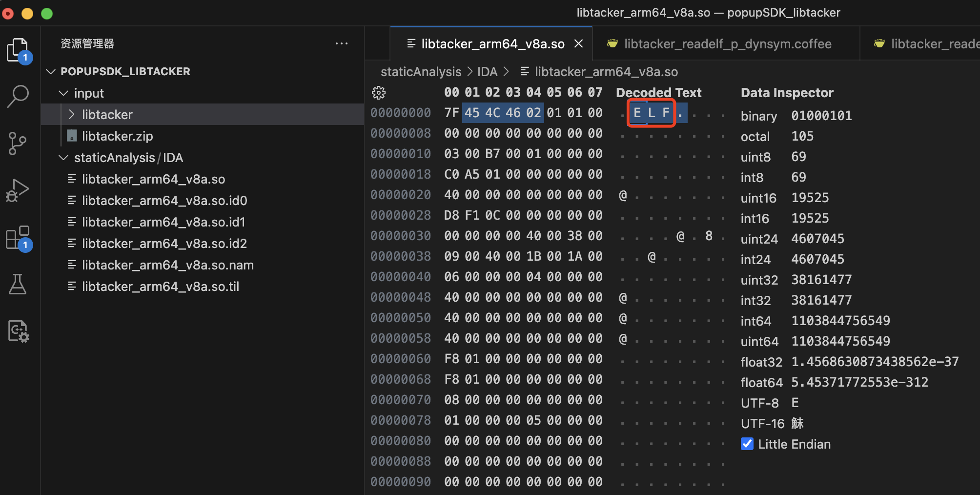The width and height of the screenshot is (980, 495).
Task: Select byte 1B in row 00000038
Action: 533,256
